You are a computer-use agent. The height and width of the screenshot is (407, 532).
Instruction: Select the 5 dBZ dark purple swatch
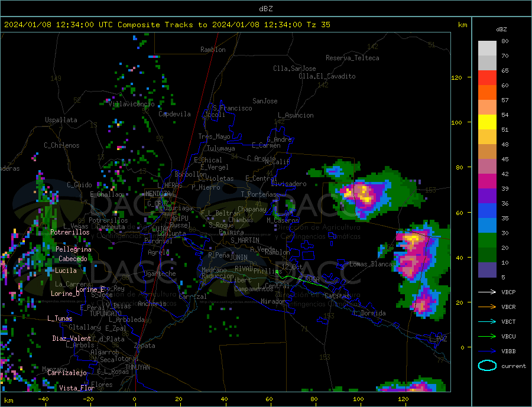tap(487, 270)
